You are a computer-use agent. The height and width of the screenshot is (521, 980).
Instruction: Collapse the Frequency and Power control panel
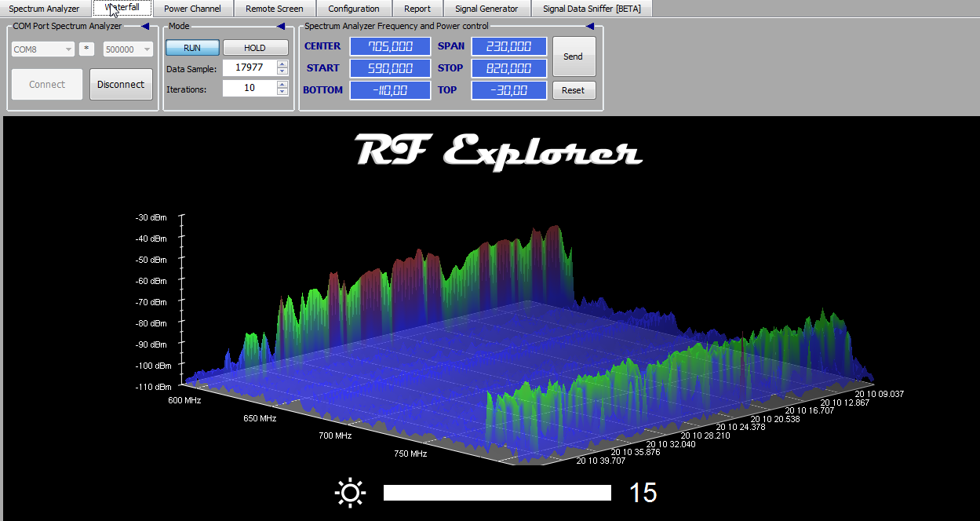590,26
